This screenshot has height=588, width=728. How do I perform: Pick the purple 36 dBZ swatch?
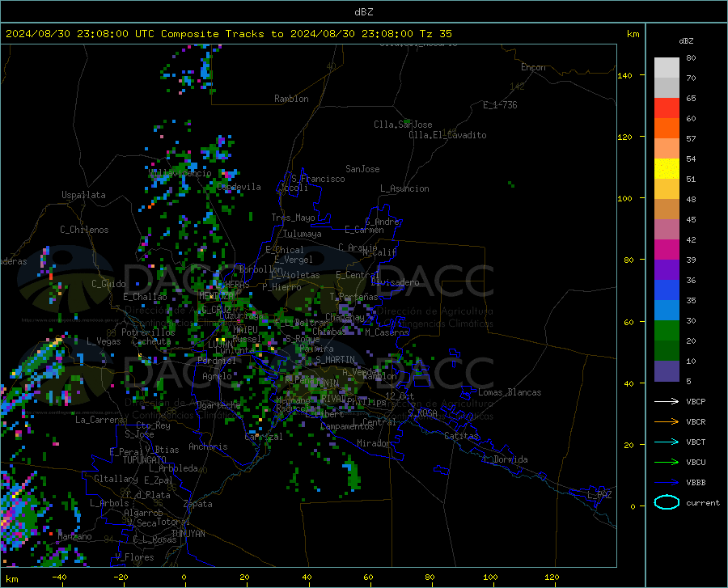coord(667,270)
